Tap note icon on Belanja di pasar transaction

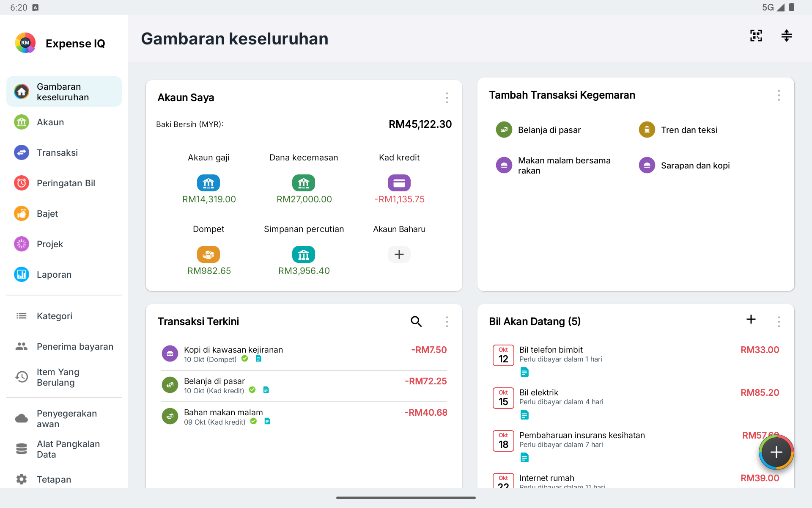(x=266, y=390)
